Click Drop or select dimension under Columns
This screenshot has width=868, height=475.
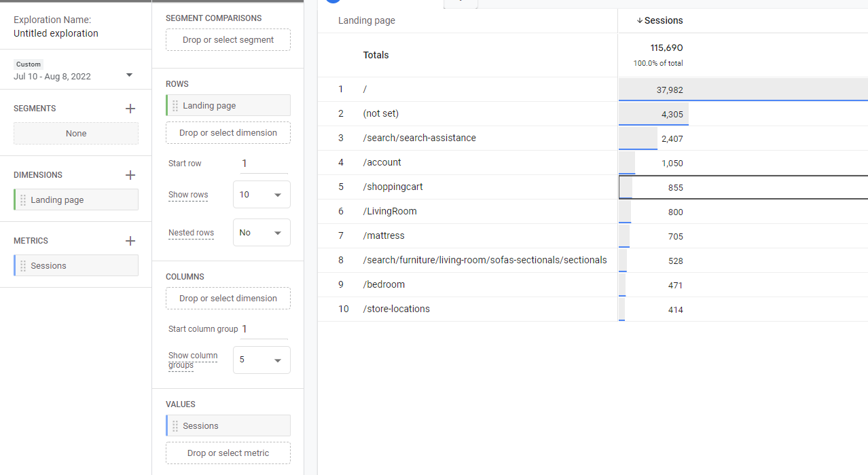[x=228, y=299]
